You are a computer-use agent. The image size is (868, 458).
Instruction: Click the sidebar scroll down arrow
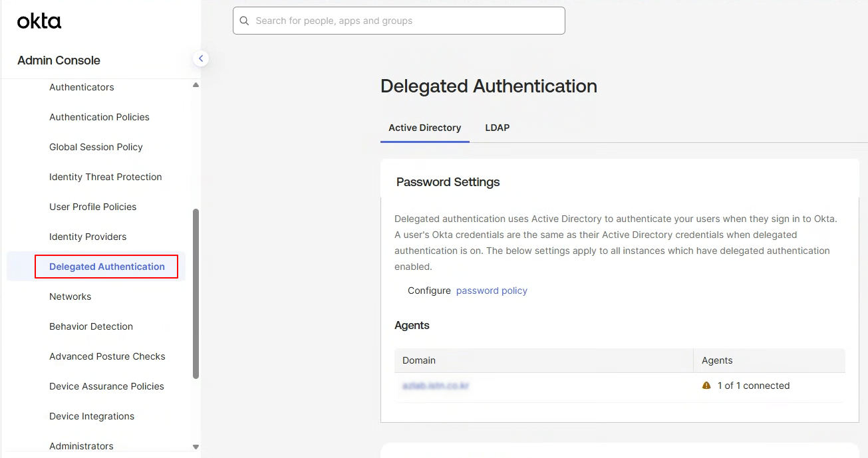(196, 447)
